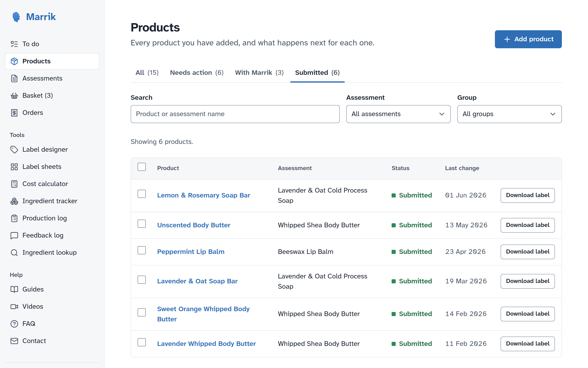
Task: Tick the select-all checkbox in table header
Action: 142,167
